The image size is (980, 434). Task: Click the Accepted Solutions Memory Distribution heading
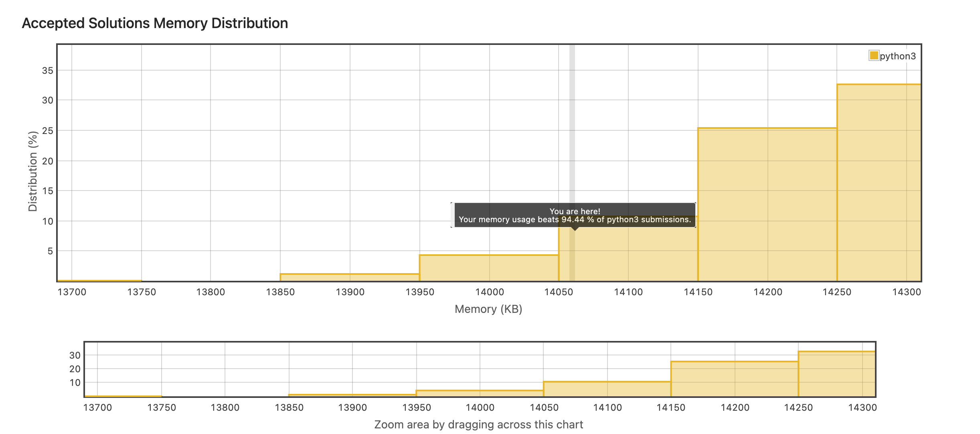[155, 23]
